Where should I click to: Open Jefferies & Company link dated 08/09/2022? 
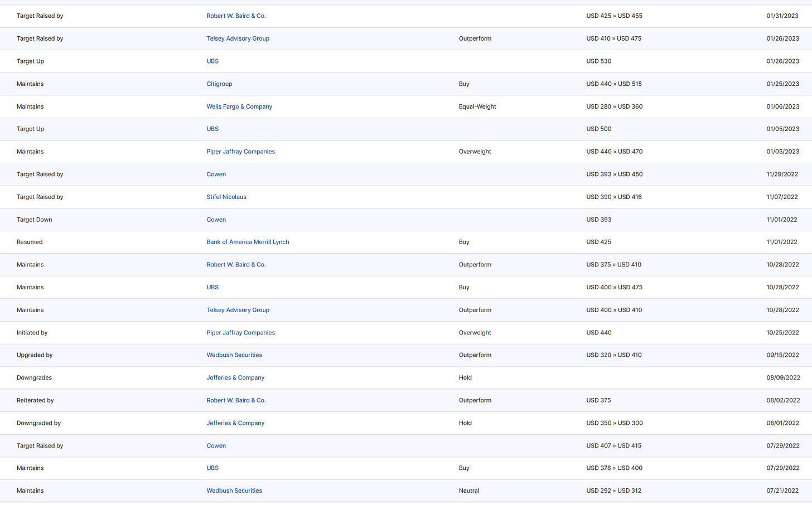[235, 378]
